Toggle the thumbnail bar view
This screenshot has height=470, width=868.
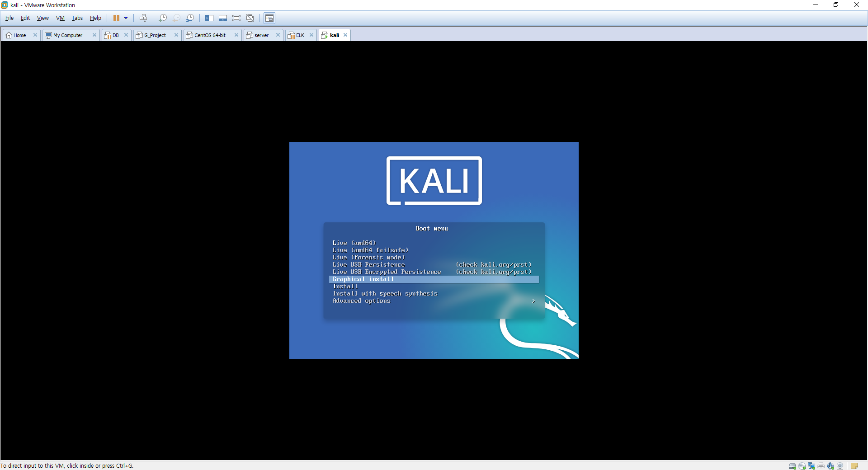[223, 18]
